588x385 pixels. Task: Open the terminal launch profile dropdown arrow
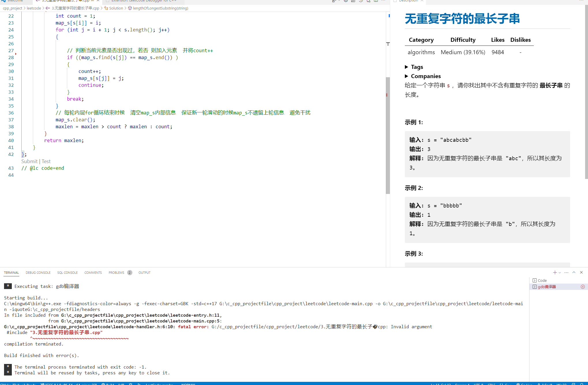tap(560, 273)
